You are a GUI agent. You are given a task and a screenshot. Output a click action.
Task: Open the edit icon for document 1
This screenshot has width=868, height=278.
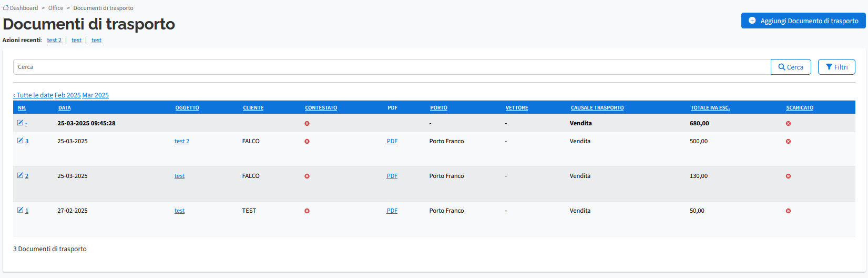[20, 210]
